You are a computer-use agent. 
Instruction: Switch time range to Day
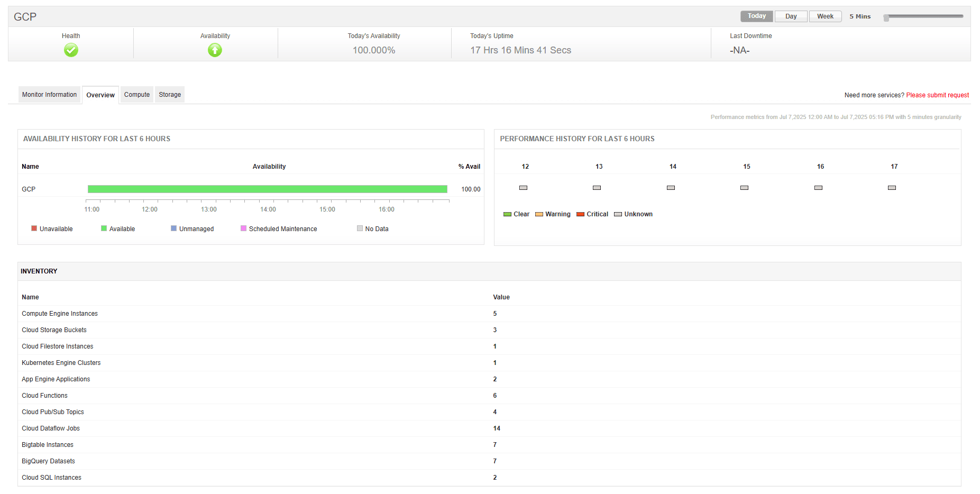[x=791, y=16]
